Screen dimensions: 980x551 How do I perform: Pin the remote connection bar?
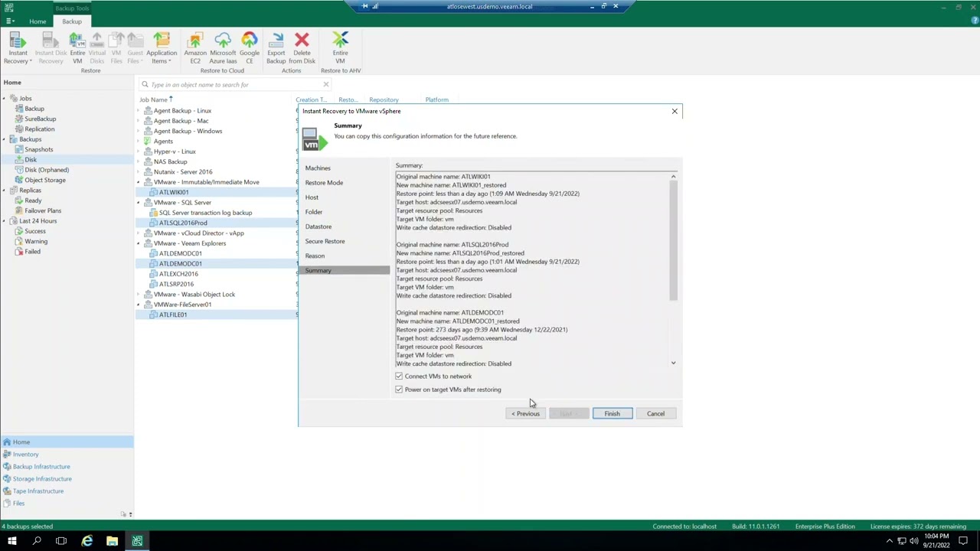tap(364, 6)
